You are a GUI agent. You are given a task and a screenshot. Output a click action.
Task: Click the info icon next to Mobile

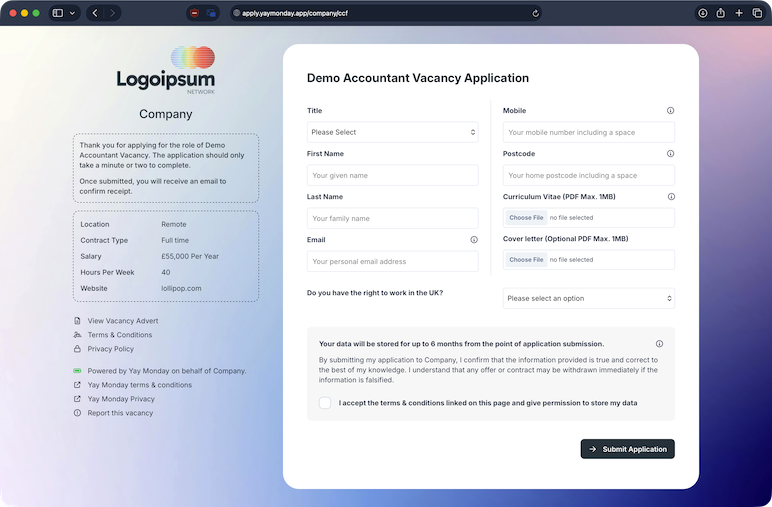[670, 111]
